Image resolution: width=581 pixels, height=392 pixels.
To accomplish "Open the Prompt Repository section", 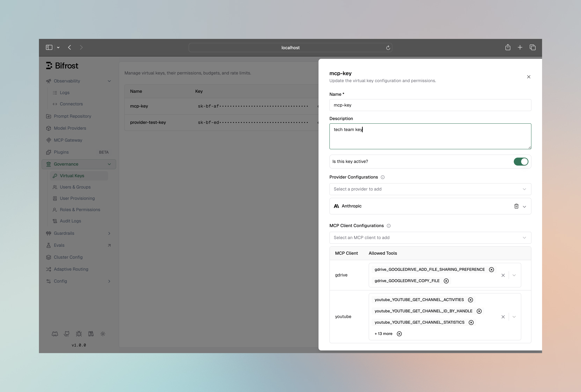I will click(x=73, y=116).
